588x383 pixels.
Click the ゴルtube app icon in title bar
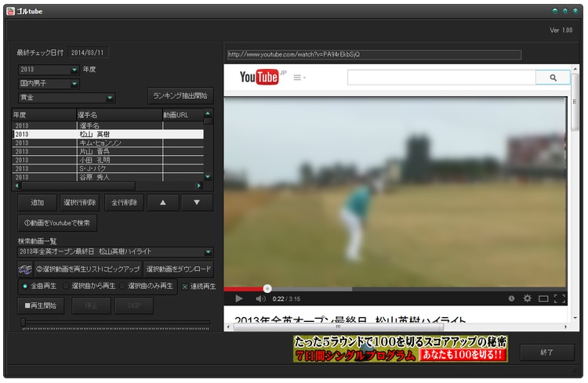coord(10,11)
